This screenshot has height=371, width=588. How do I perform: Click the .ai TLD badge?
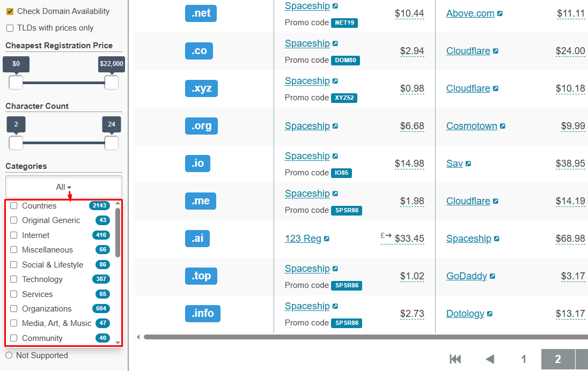coord(197,239)
